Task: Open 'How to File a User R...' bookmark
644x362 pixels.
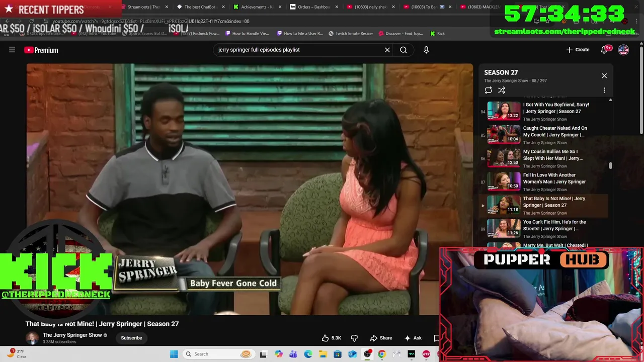Action: 300,33
